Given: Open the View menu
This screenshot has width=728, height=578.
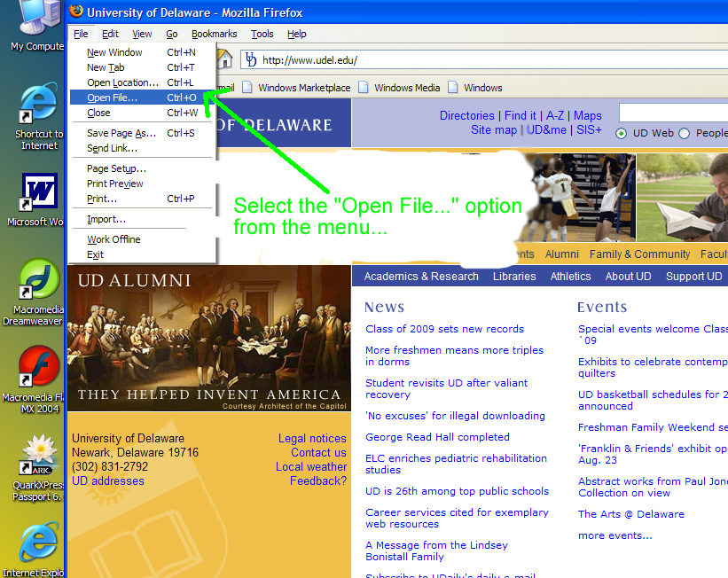Looking at the screenshot, I should point(142,34).
